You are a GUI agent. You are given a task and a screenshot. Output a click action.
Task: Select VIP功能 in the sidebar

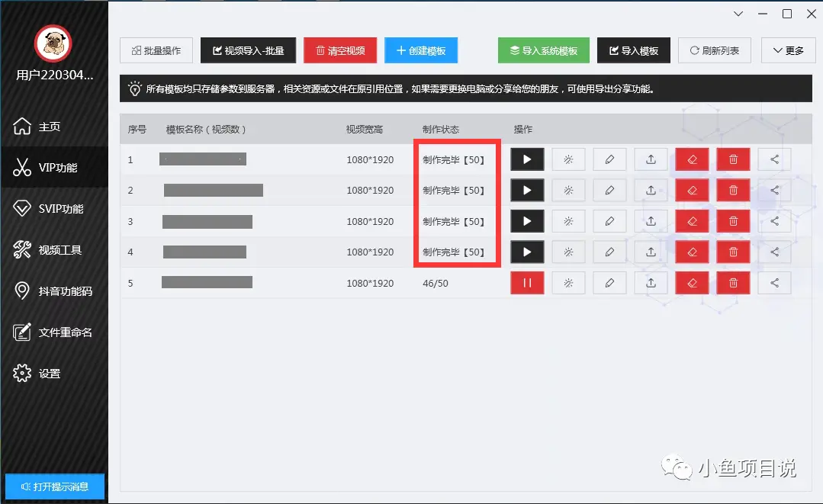55,167
